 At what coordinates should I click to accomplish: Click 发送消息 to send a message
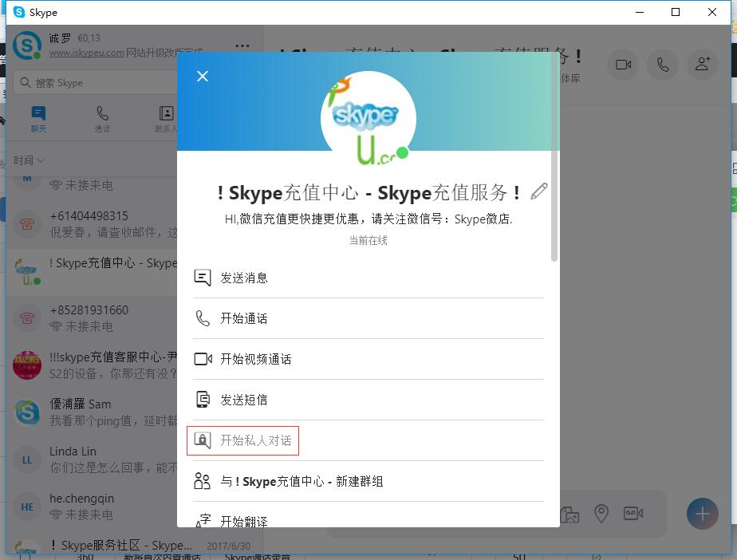(368, 278)
